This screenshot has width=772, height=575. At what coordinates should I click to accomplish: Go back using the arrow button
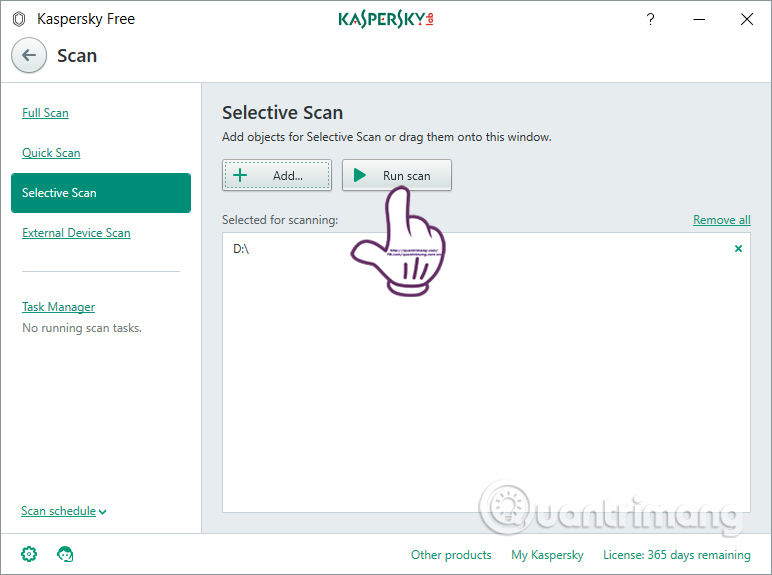(29, 55)
